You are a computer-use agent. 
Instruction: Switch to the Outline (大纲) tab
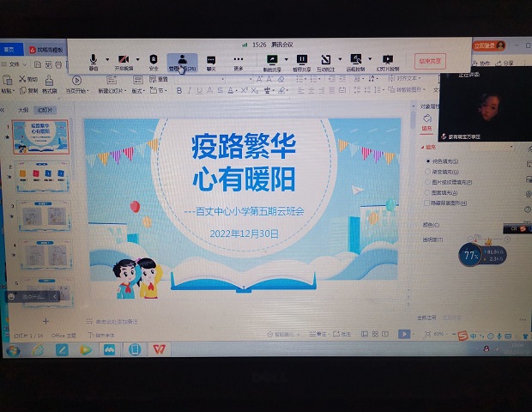pyautogui.click(x=23, y=110)
